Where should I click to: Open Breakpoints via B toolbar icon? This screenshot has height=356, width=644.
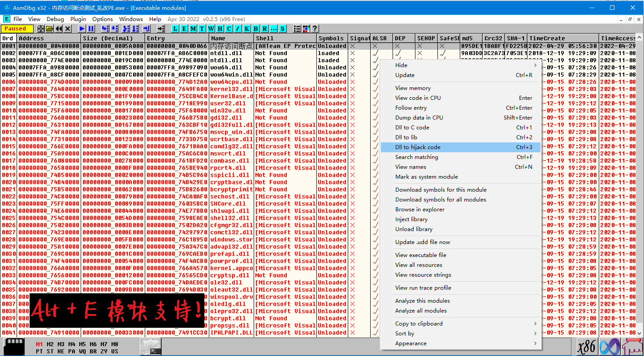(256, 29)
